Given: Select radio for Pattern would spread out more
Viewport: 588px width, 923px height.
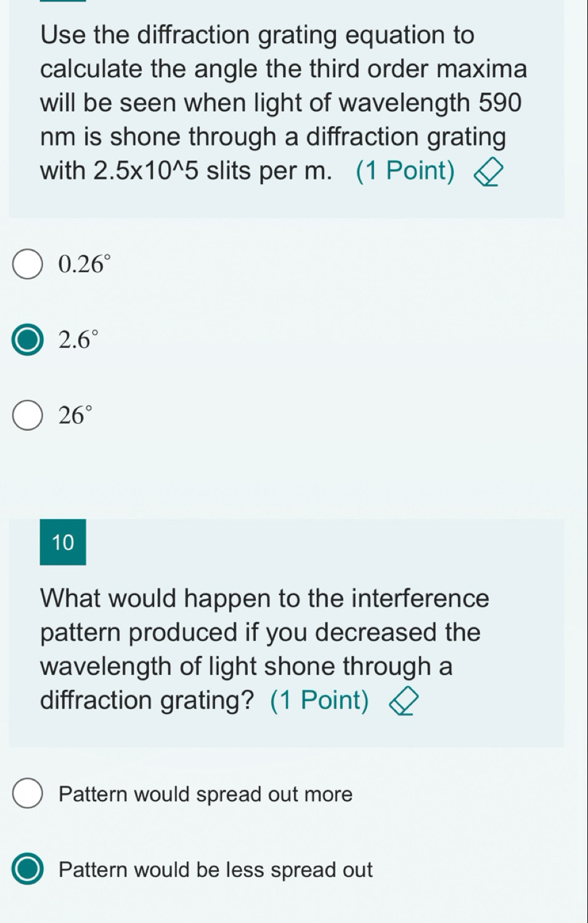Looking at the screenshot, I should (28, 794).
